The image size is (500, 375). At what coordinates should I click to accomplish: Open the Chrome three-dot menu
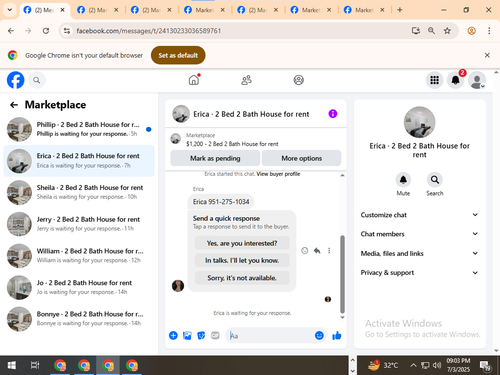[489, 31]
